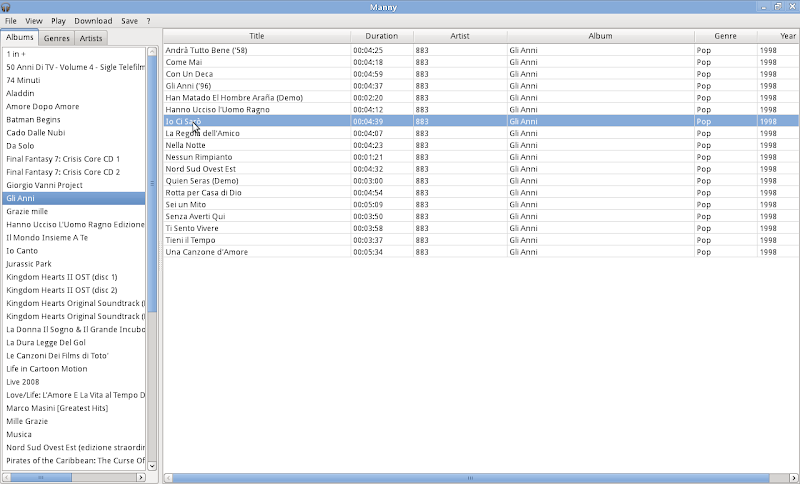Sort tracks by Title column header

coord(257,36)
